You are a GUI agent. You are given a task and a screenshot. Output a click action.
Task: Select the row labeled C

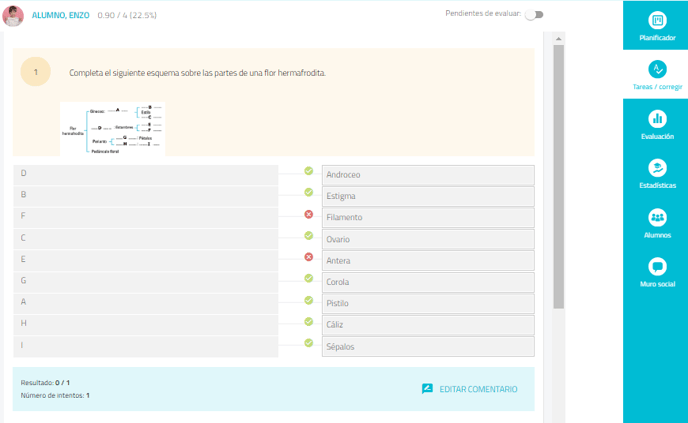[146, 239]
